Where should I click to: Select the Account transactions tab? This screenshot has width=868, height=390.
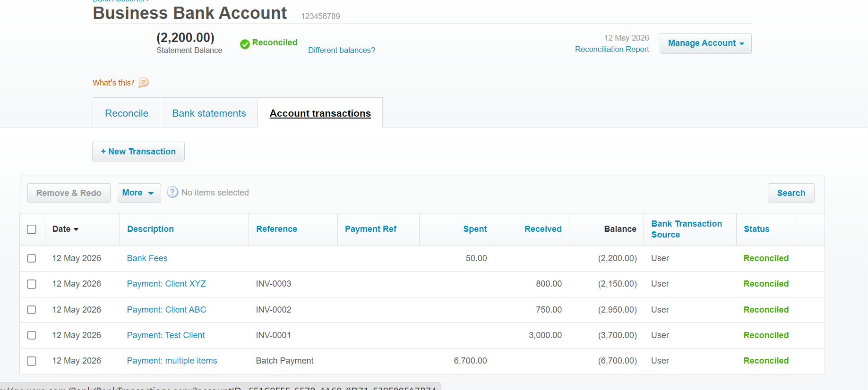(320, 113)
